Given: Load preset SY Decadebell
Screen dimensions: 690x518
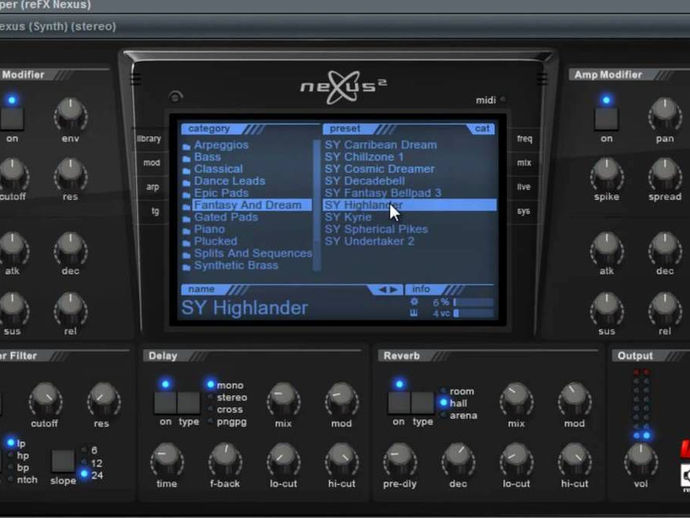Looking at the screenshot, I should tap(365, 181).
